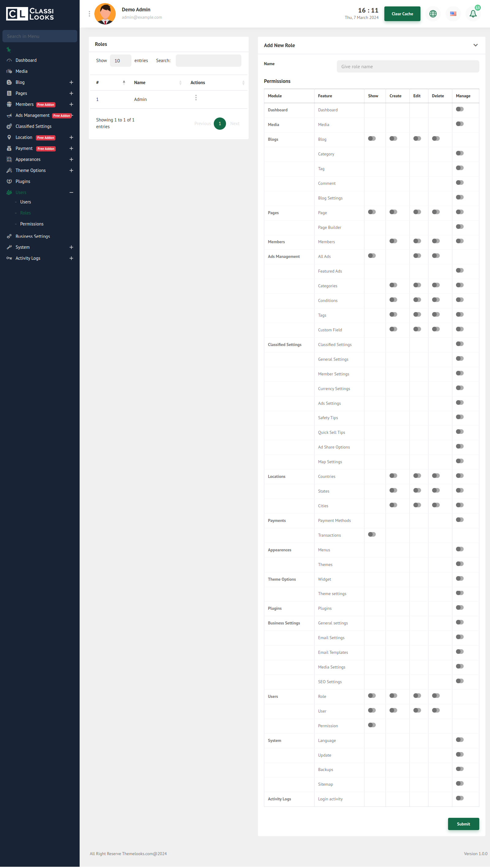Submit the new role form
Image resolution: width=490 pixels, height=868 pixels.
(463, 824)
